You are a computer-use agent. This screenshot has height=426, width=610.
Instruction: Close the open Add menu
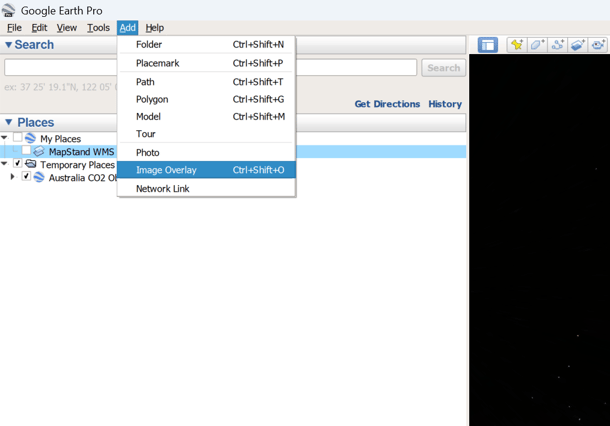[x=128, y=28]
